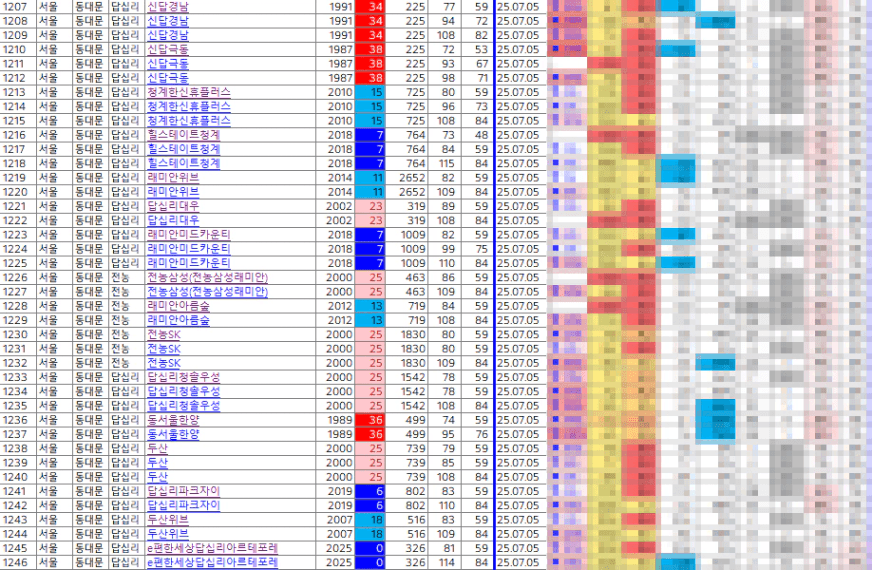Open e편한세상답십리아르테포레 link in row 1245
Screen dimensions: 872x570
[212, 548]
